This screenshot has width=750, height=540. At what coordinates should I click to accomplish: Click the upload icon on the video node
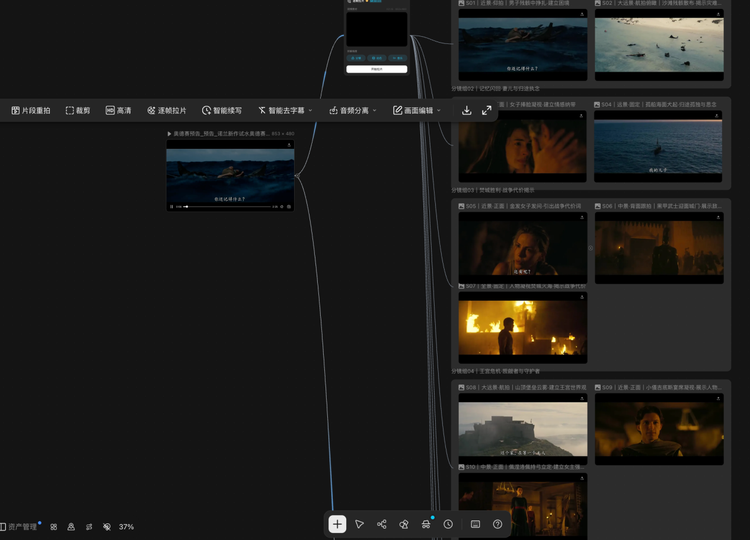click(289, 145)
